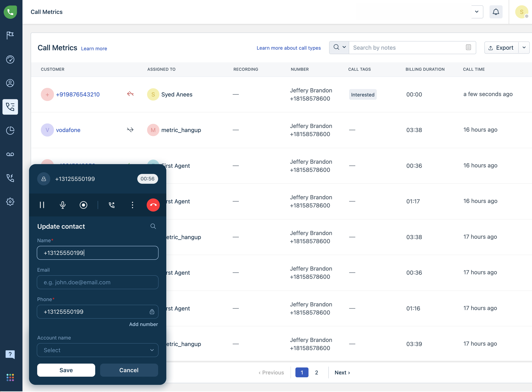The image size is (532, 392).
Task: Click the CUSTOMER column header
Action: point(53,69)
